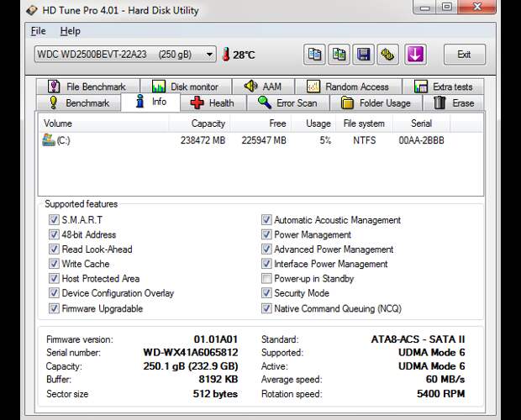521x420 pixels.
Task: Click the WD-WX41A6065812 serial number value
Action: click(x=191, y=352)
